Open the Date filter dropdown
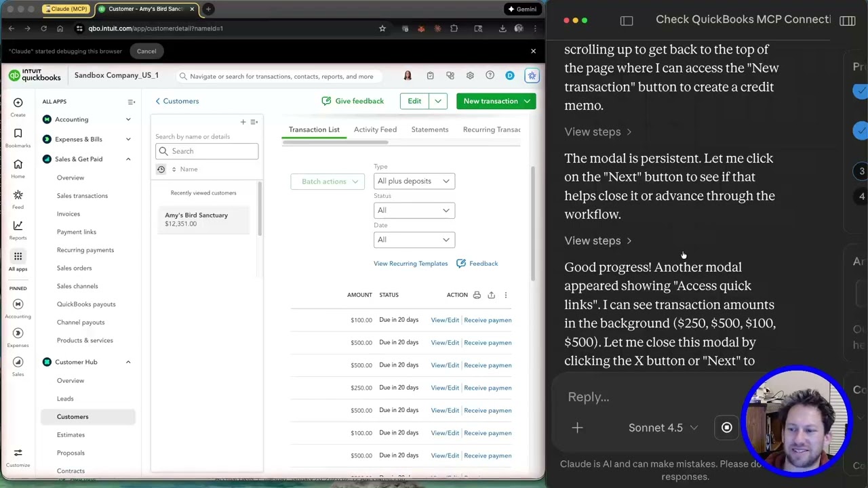Viewport: 868px width, 488px height. [414, 239]
